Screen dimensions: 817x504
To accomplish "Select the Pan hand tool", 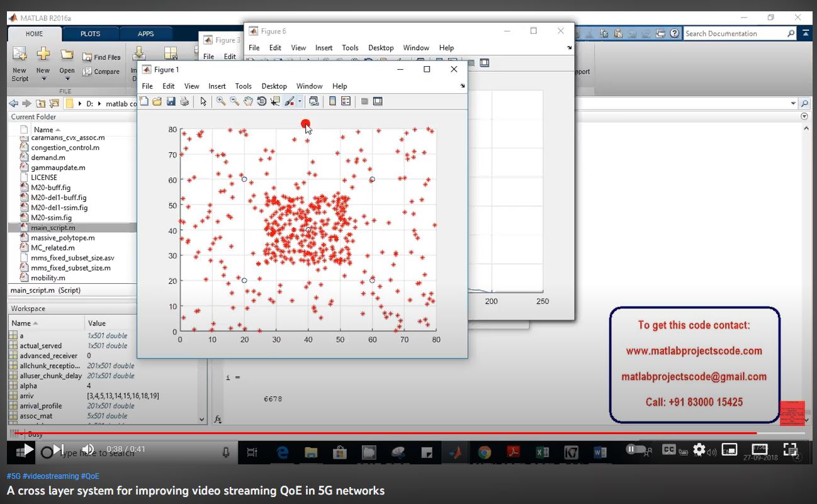I will click(x=248, y=101).
